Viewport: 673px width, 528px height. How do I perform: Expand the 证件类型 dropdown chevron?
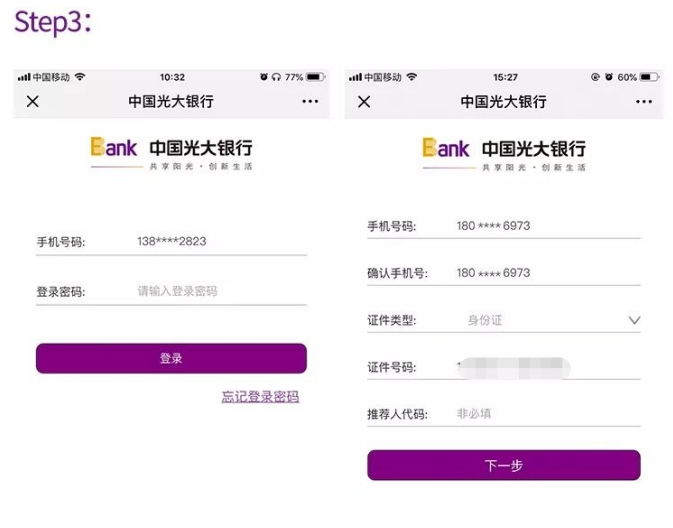pyautogui.click(x=634, y=320)
